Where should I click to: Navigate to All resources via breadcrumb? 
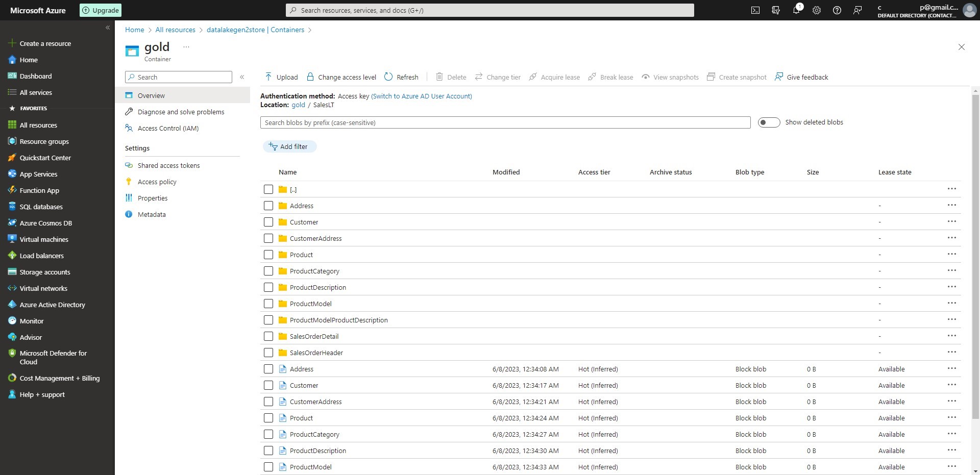[175, 30]
